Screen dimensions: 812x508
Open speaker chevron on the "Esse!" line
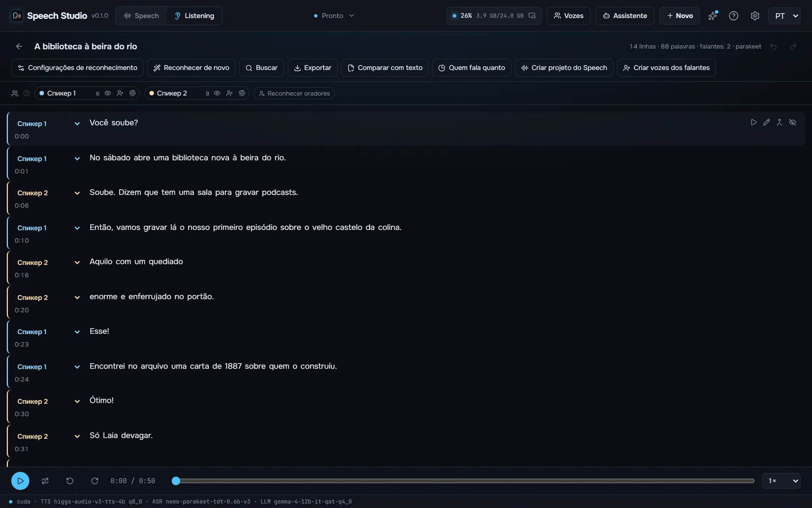[77, 332]
